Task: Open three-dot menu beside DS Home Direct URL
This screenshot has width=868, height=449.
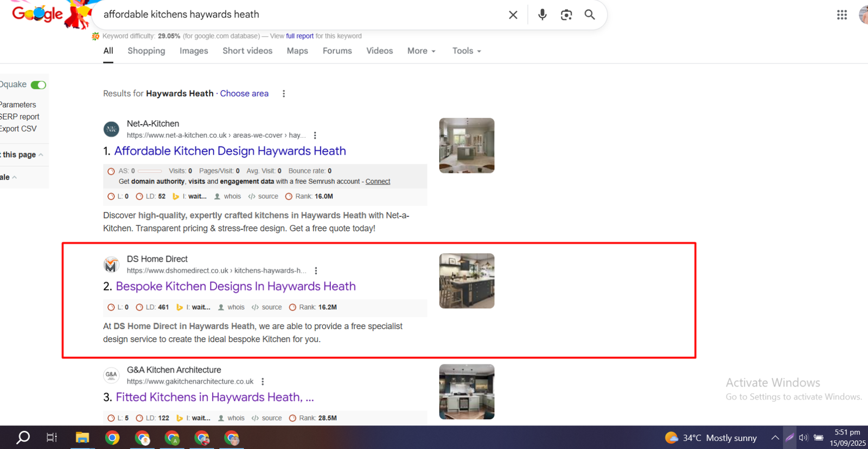Action: pyautogui.click(x=316, y=271)
